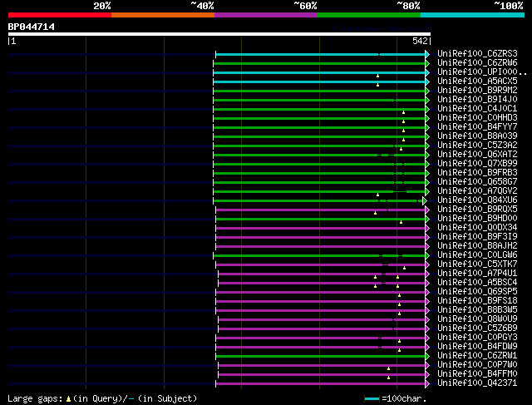Viewport: 532px width, 405px height.
Task: Select hit UniRef100_B9HD00 label
Action: [x=477, y=219]
